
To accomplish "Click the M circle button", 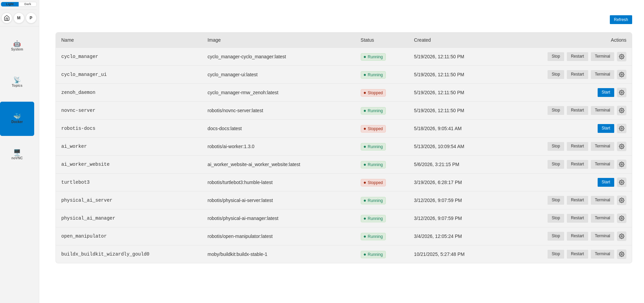I will [19, 18].
